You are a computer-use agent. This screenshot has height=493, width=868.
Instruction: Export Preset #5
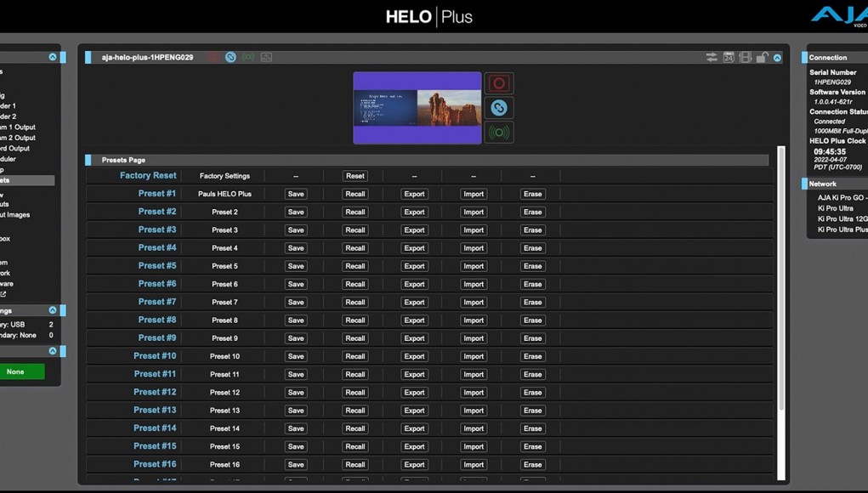click(x=414, y=266)
